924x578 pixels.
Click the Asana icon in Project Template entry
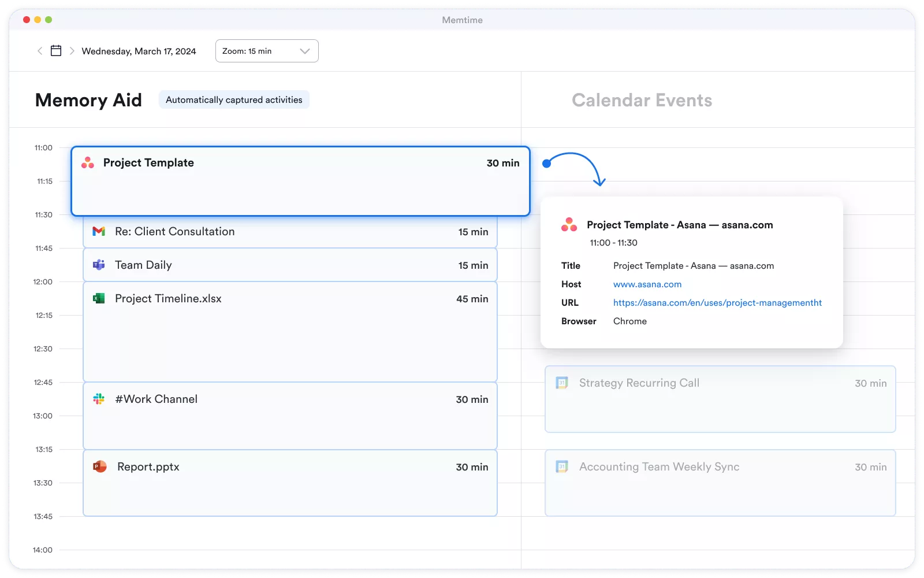(88, 163)
